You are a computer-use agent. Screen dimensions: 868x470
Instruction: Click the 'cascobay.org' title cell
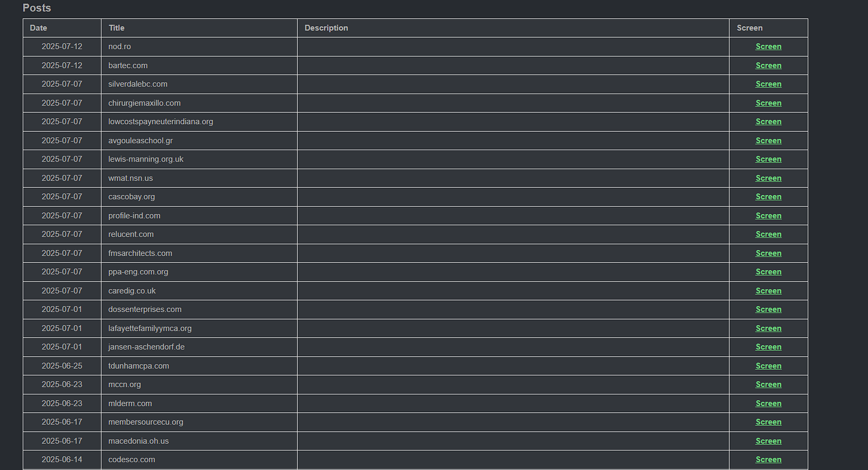pyautogui.click(x=199, y=197)
